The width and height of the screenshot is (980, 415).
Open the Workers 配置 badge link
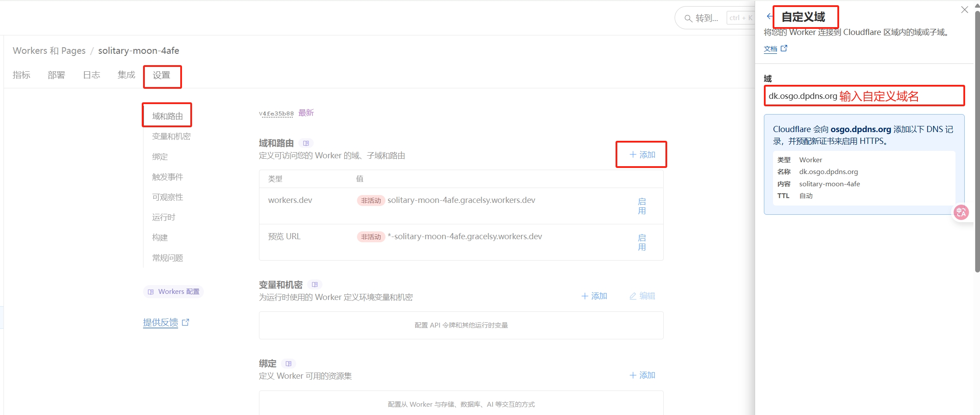tap(174, 292)
